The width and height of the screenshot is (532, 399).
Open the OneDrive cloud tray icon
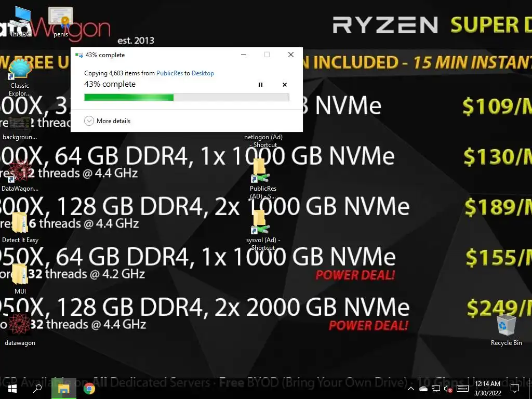[423, 389]
